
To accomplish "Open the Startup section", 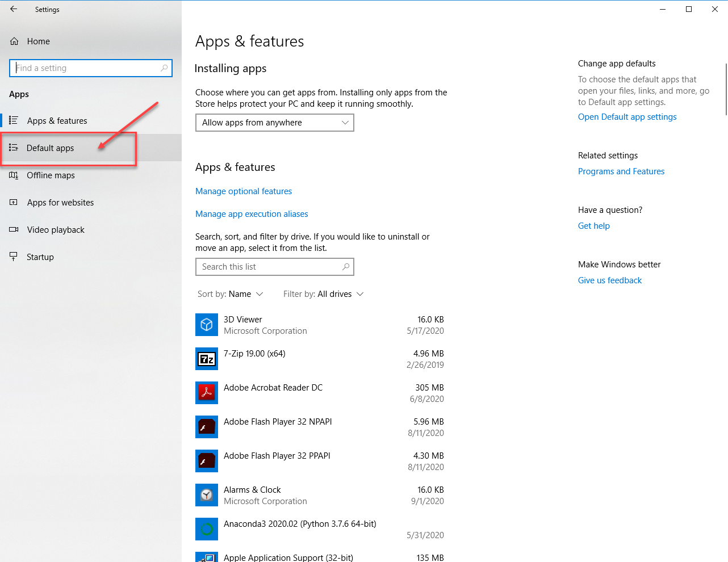I will (91, 257).
